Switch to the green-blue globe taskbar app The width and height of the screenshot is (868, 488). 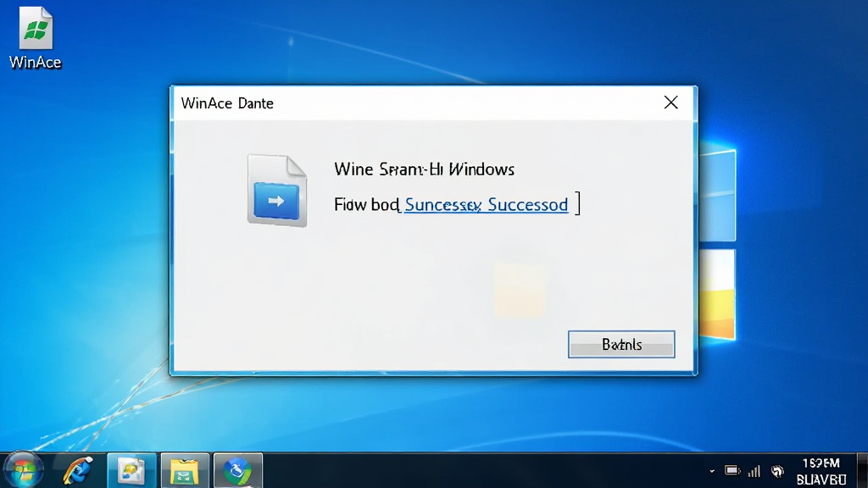[237, 471]
